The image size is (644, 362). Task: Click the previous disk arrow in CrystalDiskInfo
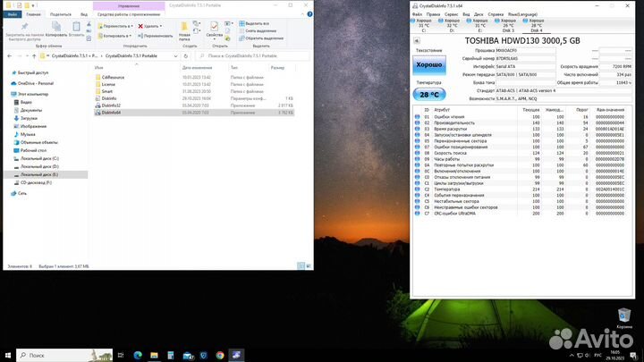417,40
